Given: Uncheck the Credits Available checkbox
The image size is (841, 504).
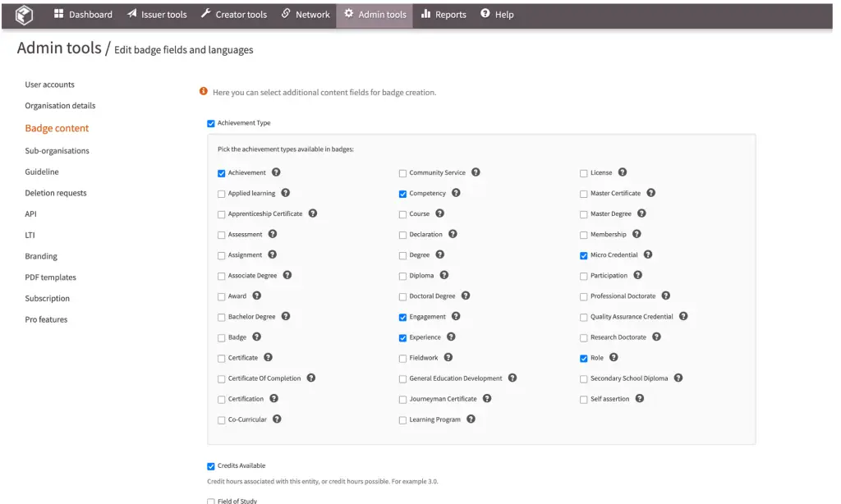Looking at the screenshot, I should pyautogui.click(x=211, y=466).
